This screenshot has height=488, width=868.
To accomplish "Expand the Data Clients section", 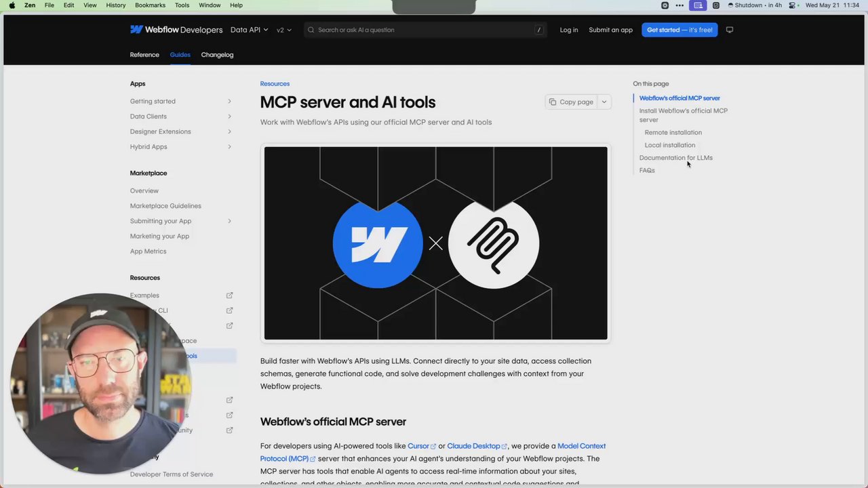I will click(x=229, y=117).
